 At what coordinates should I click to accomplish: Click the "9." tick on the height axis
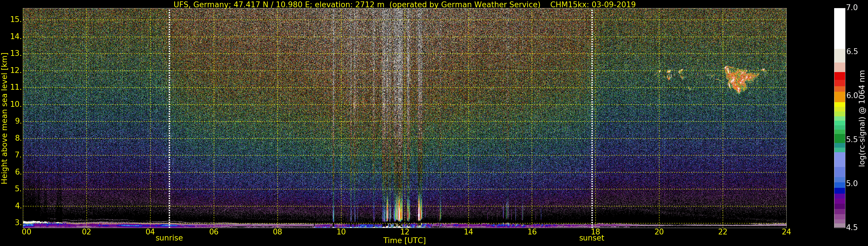coord(18,121)
